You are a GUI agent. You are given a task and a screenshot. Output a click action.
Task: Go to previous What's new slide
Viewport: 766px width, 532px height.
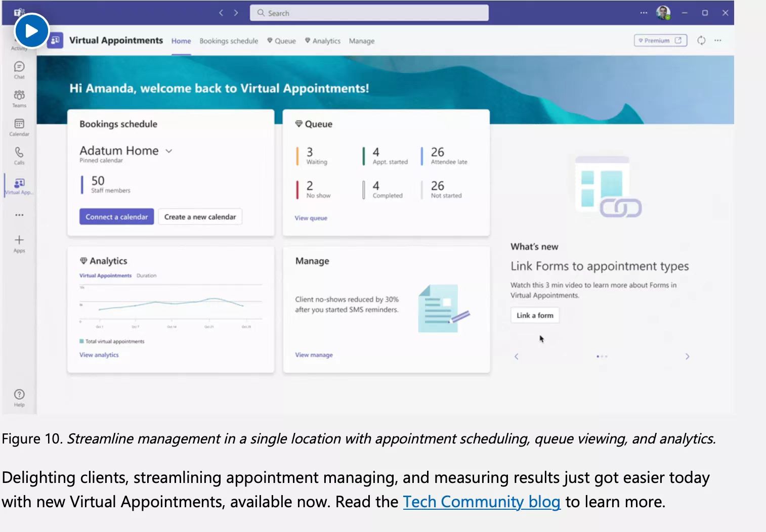516,357
